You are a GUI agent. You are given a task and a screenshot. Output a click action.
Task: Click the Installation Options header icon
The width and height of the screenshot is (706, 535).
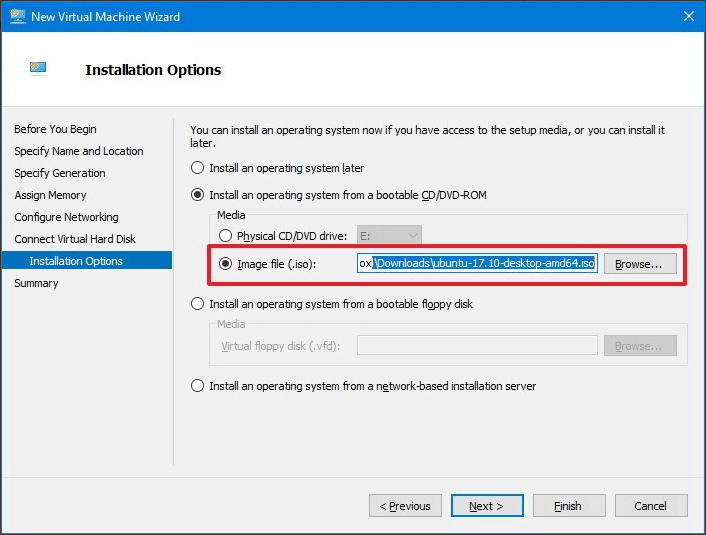point(38,69)
